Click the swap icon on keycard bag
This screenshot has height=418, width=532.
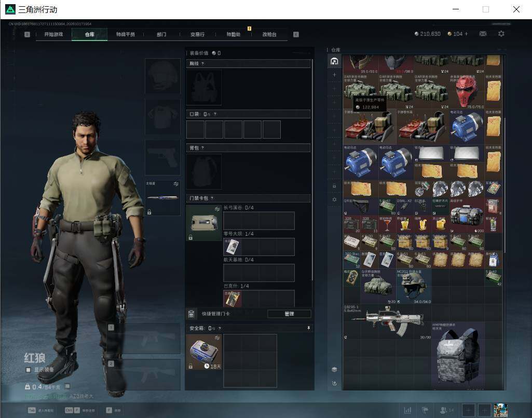(217, 209)
